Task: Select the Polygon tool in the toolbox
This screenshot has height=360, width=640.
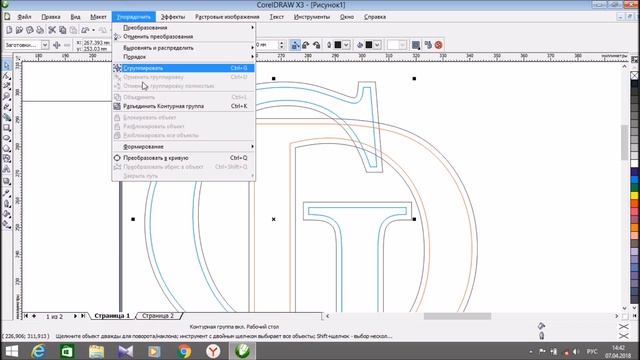Action: tap(7, 149)
